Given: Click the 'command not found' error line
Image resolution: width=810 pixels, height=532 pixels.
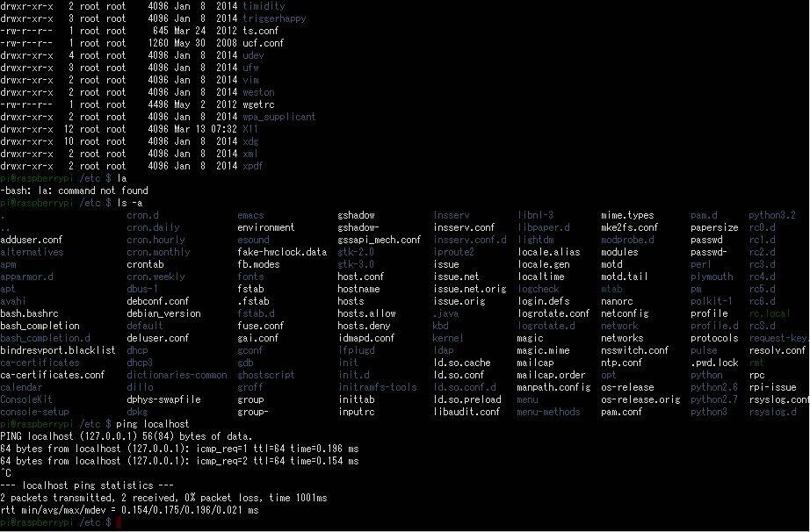Looking at the screenshot, I should 75,191.
